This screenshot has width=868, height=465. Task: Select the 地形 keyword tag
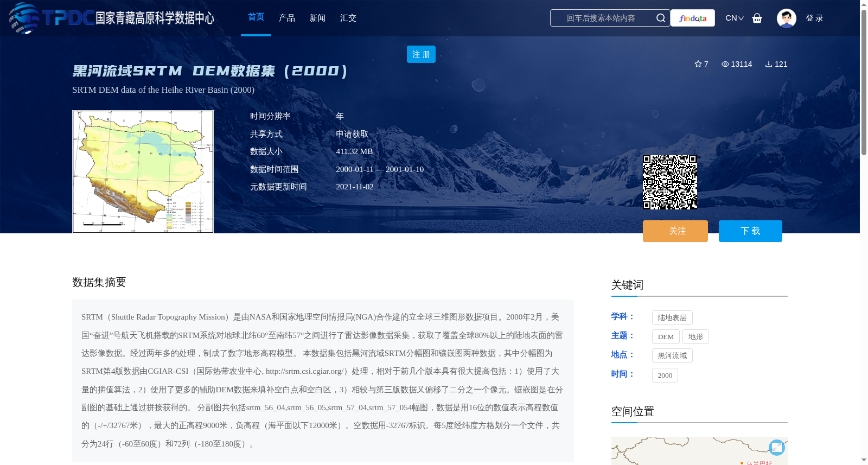pyautogui.click(x=695, y=337)
